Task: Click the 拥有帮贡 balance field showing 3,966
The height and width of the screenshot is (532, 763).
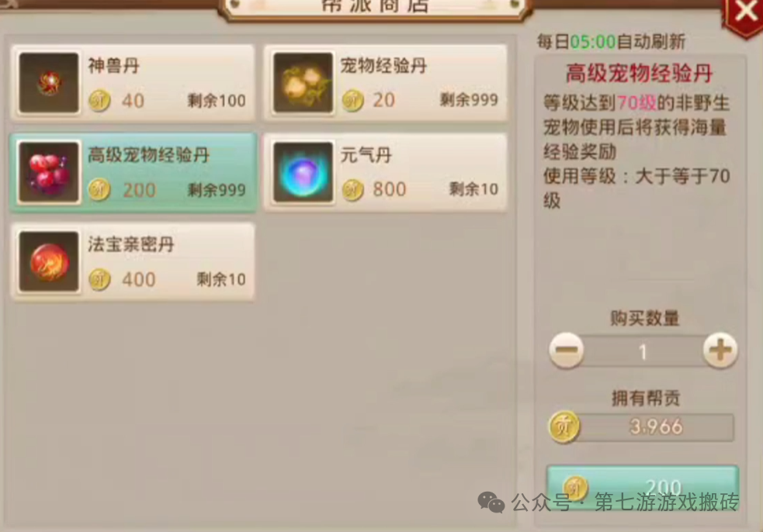Action: point(654,427)
